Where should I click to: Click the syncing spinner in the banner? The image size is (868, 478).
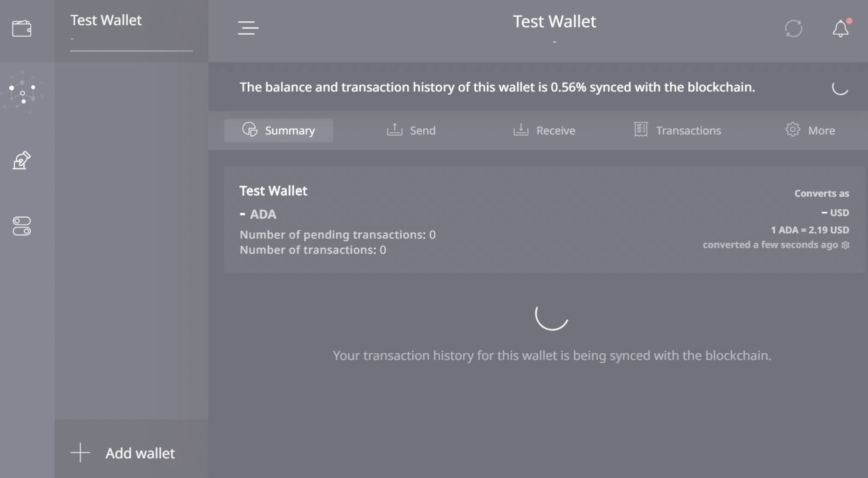840,88
